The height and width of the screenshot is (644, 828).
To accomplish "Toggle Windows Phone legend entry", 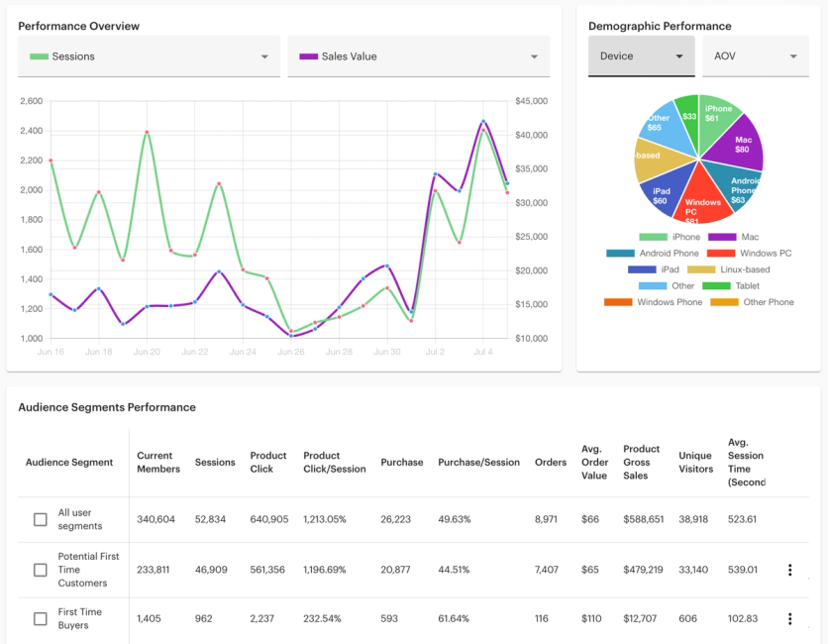I will (654, 303).
